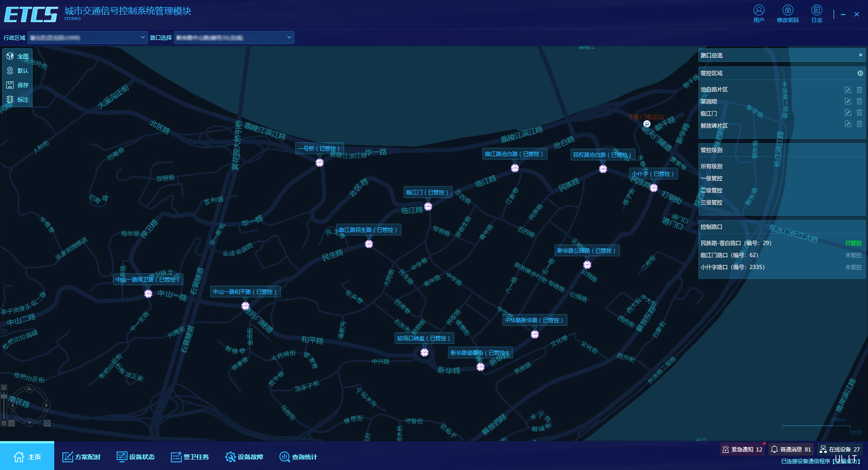Screen dimensions: 868x470
Task: Click the 修改密码 change password icon
Action: 788,13
